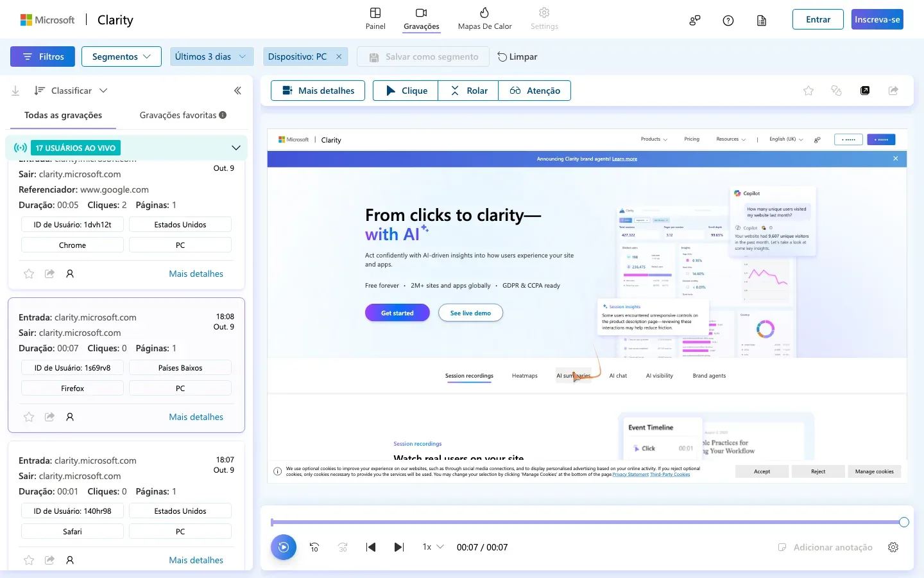Star the recording of user 140hr98
924x578 pixels.
tap(29, 560)
